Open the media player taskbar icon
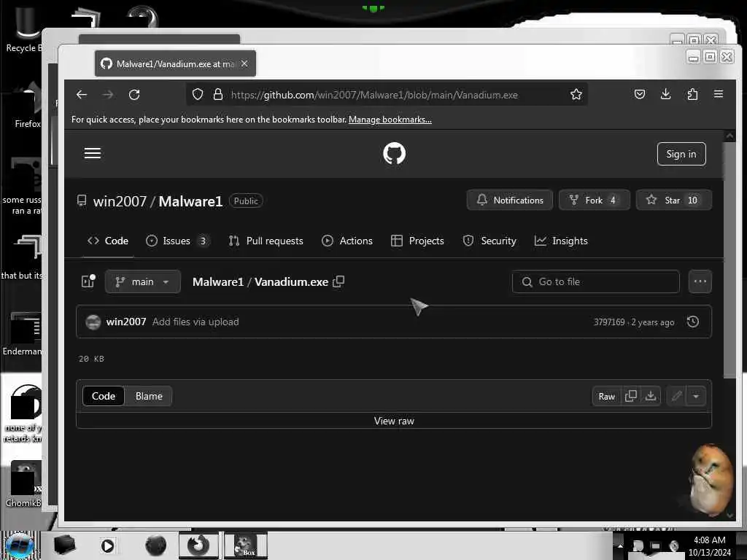Viewport: 747px width, 560px height. click(x=108, y=545)
